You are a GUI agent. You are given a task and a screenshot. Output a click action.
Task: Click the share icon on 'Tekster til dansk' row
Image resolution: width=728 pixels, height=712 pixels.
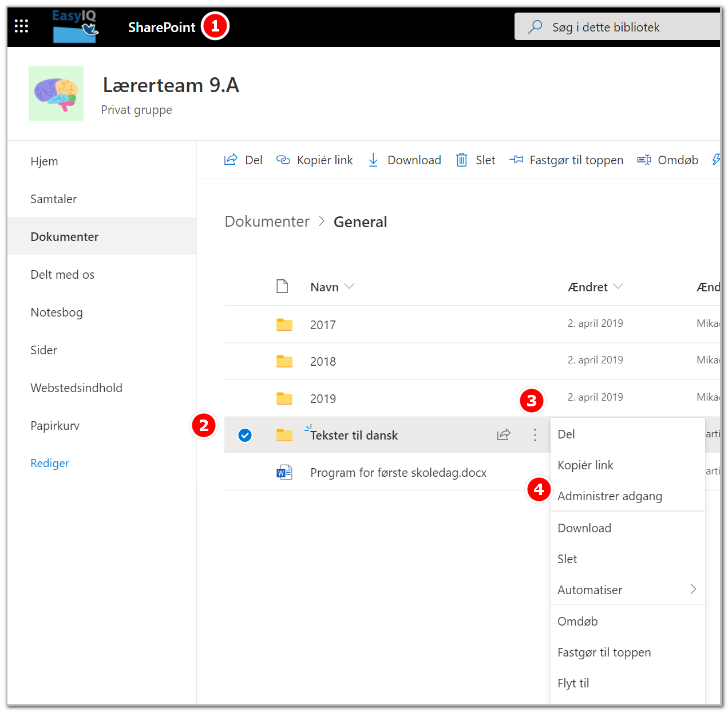(504, 435)
